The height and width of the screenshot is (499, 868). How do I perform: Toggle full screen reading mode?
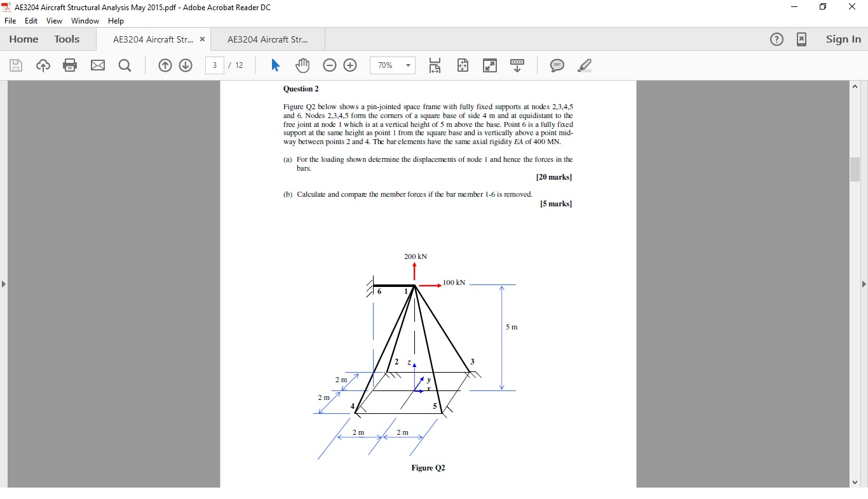coord(490,65)
